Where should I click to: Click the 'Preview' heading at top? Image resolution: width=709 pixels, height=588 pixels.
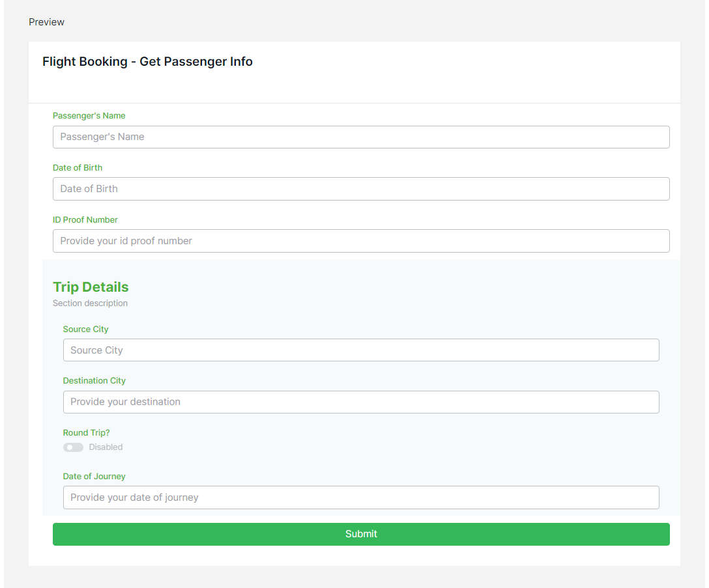[46, 22]
